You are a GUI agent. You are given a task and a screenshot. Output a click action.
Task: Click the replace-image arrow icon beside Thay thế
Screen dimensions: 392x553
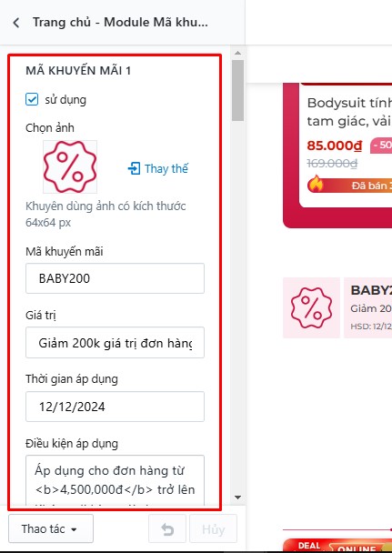point(134,168)
